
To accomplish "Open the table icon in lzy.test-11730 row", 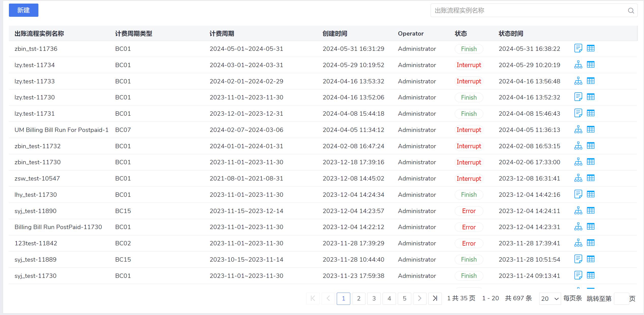I will 591,97.
